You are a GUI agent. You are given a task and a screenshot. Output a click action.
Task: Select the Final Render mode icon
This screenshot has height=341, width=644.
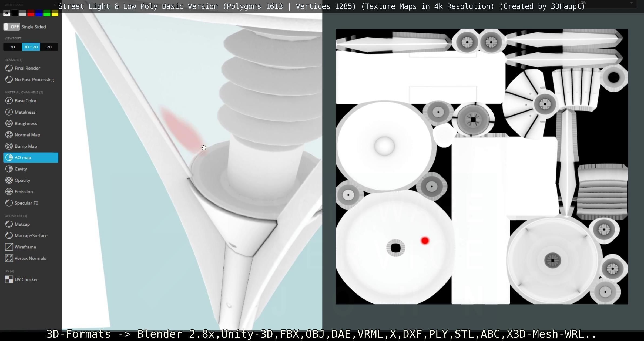9,68
